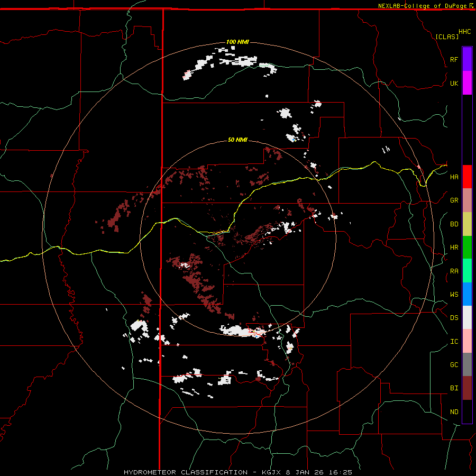Screen dimensions: 476x476
Task: Click the GC legend label
Action: pos(454,365)
